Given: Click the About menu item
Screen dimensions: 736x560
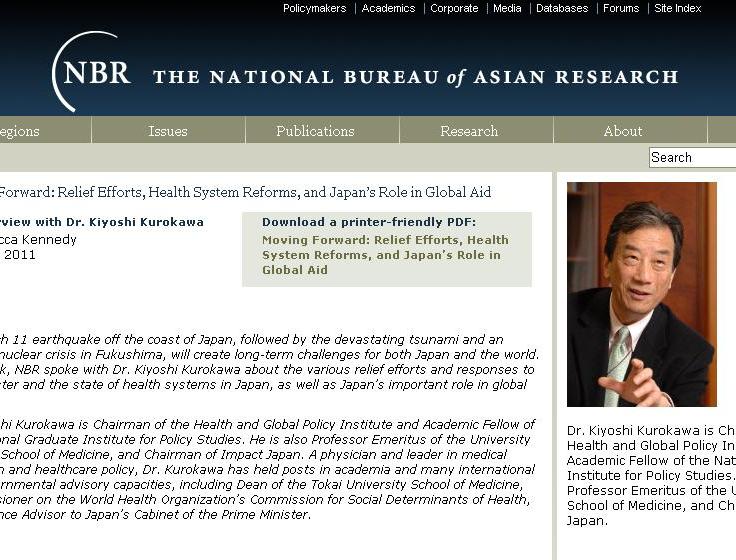Looking at the screenshot, I should pos(623,131).
